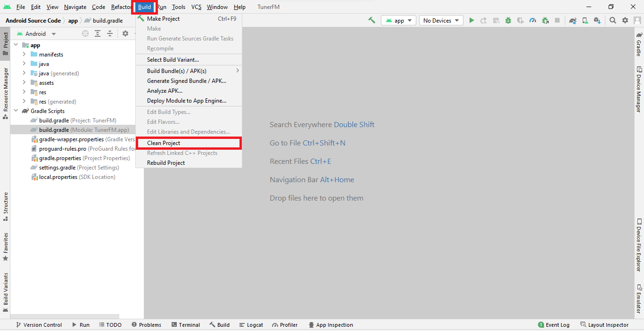644x331 pixels.
Task: Expand all in the Project panel
Action: pyautogui.click(x=98, y=33)
